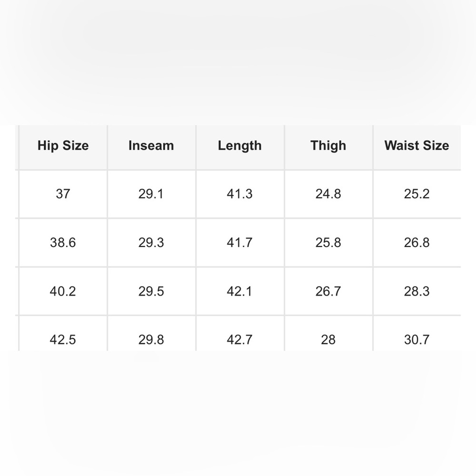Screen dimensions: 476x476
Task: Select the waist size cell 25.2
Action: click(416, 194)
